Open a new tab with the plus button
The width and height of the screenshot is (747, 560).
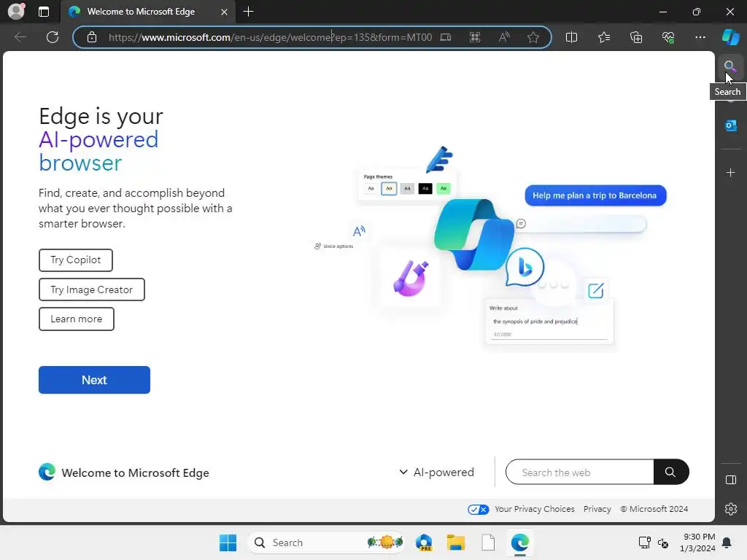click(x=248, y=12)
